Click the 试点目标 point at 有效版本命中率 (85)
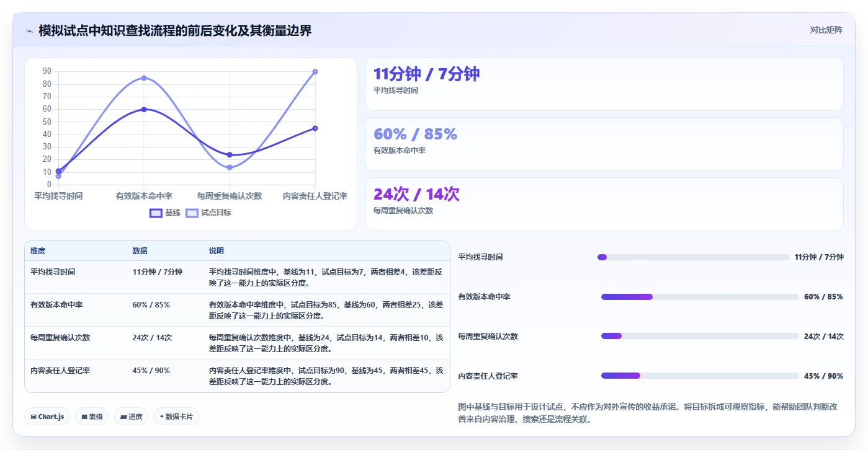The height and width of the screenshot is (450, 868). [x=144, y=78]
